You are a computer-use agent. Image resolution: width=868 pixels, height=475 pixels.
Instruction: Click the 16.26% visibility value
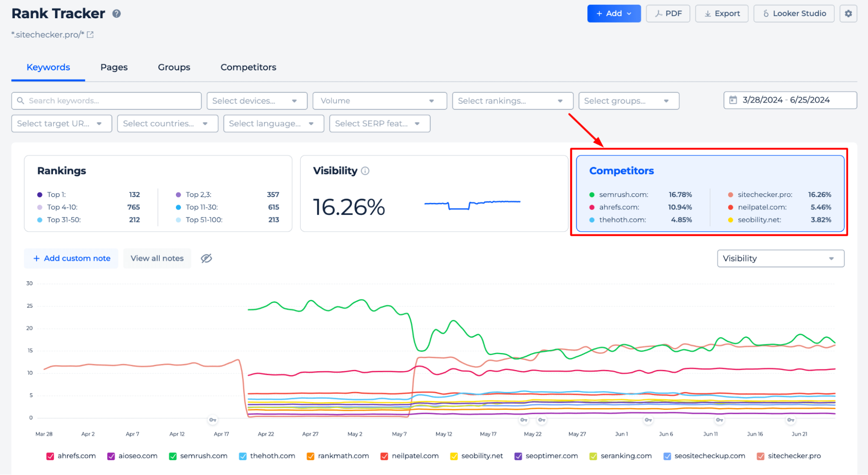(349, 207)
